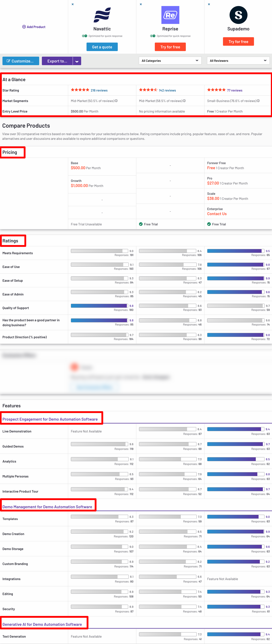Screen dimensions: 272x644
Task: Click Navattic Quality of Support rating bar
Action: pos(99,306)
